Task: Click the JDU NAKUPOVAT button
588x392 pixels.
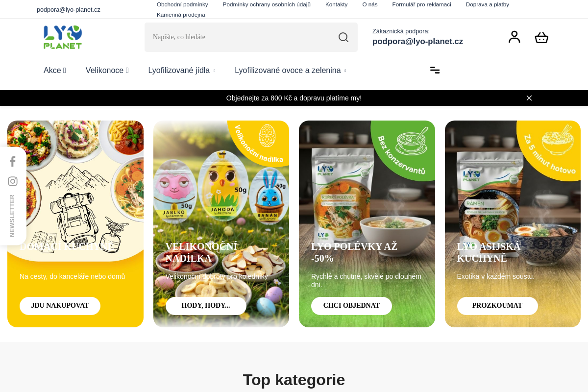Action: [60, 306]
